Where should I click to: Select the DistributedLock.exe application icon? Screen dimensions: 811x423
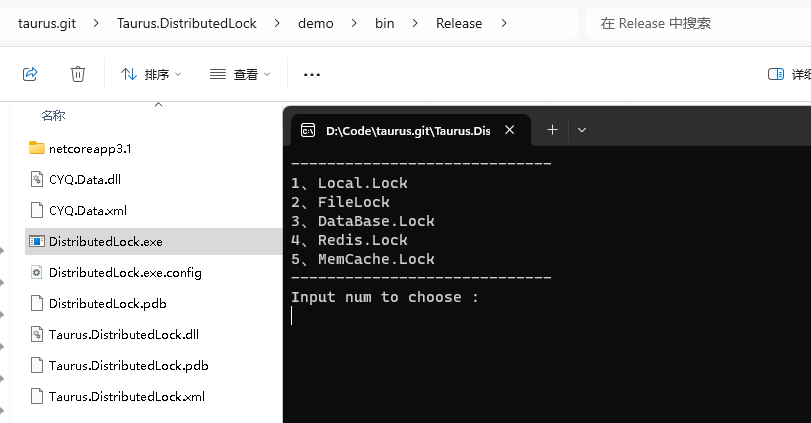pos(37,241)
